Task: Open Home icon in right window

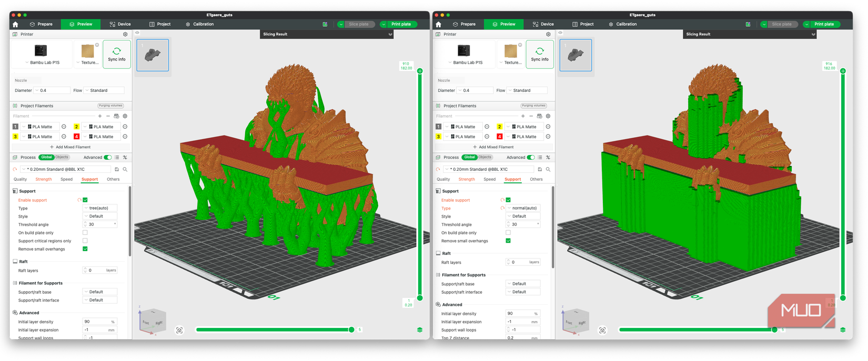Action: click(438, 24)
